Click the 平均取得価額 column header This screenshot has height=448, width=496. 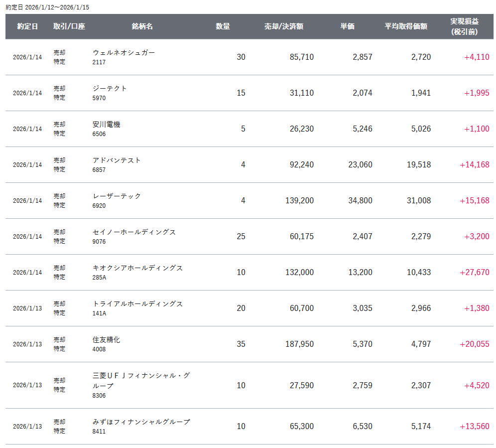click(406, 26)
